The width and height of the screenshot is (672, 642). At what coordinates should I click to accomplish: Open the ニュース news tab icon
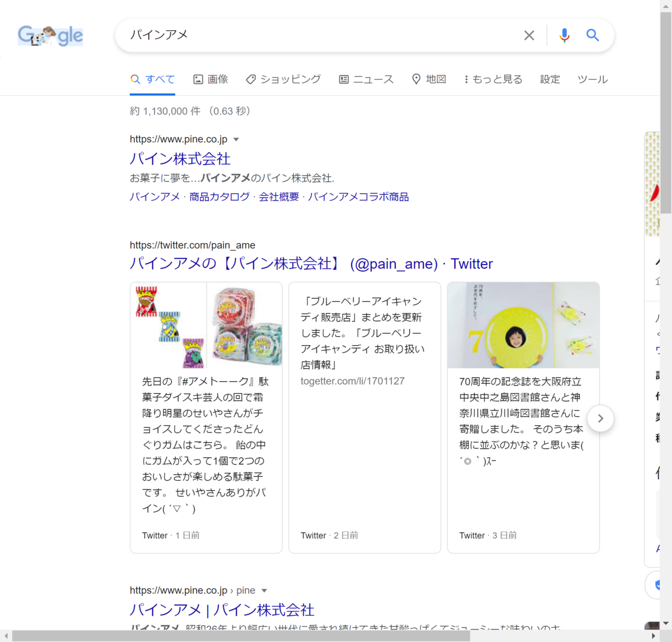(x=344, y=79)
